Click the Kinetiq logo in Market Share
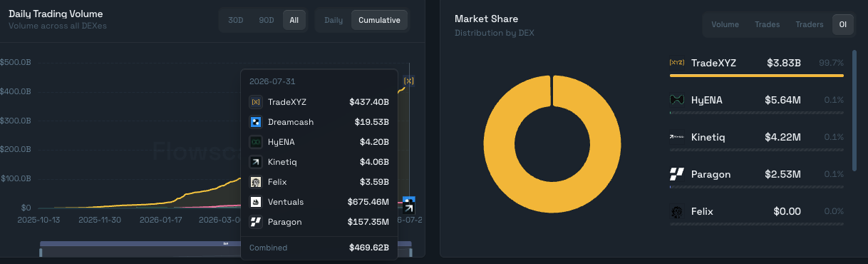Image resolution: width=868 pixels, height=264 pixels. 677,137
